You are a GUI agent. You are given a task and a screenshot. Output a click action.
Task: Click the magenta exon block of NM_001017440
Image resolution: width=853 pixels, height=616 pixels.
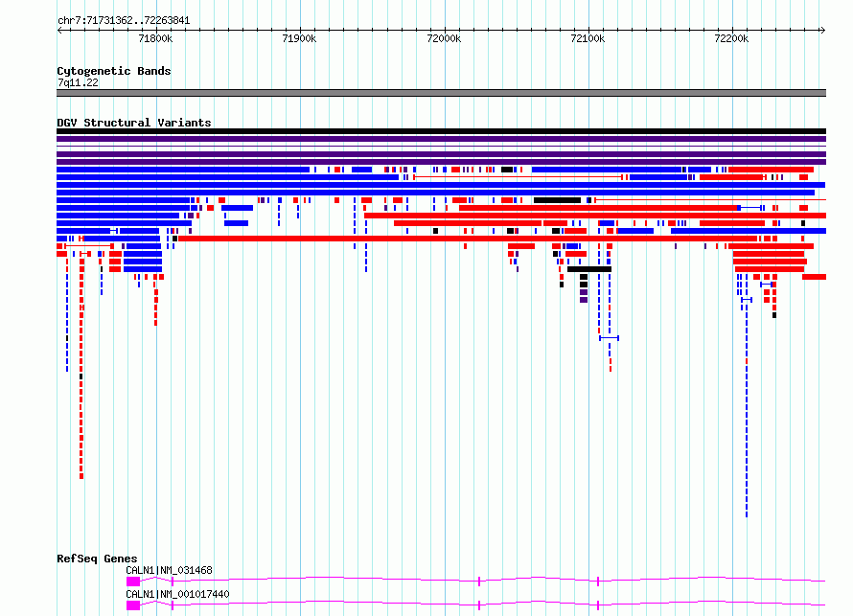coord(133,605)
